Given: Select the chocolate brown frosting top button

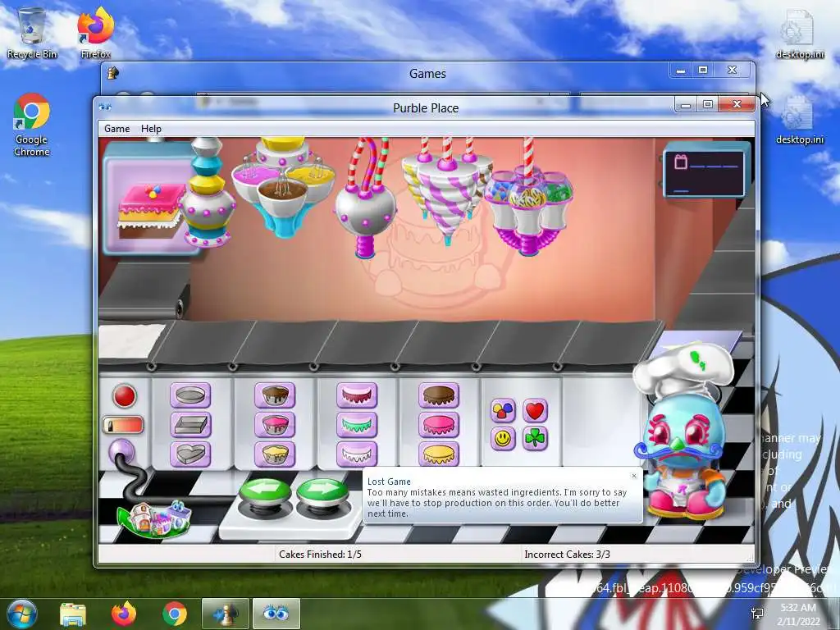Looking at the screenshot, I should [x=439, y=396].
